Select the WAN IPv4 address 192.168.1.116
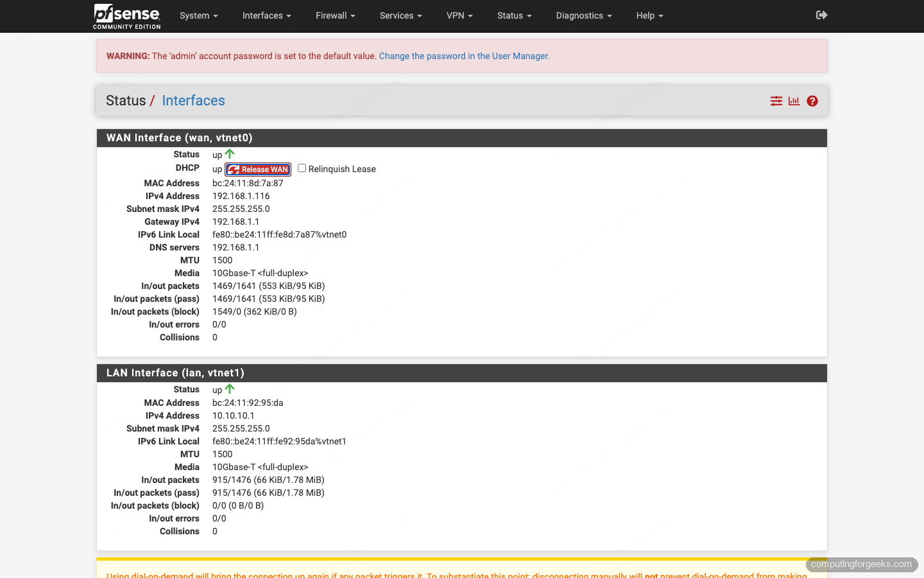Screen dimensions: 924x578 tap(241, 196)
